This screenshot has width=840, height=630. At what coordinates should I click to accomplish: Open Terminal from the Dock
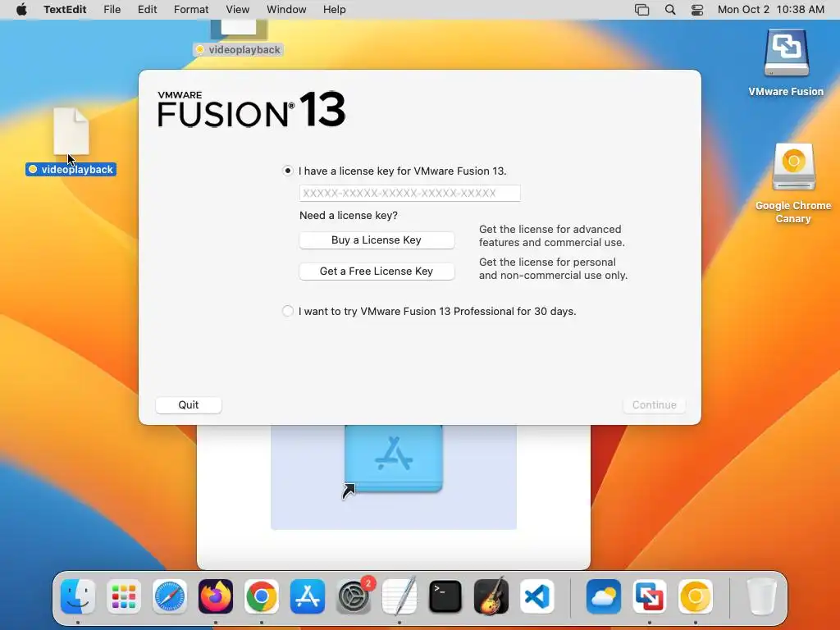pyautogui.click(x=445, y=596)
